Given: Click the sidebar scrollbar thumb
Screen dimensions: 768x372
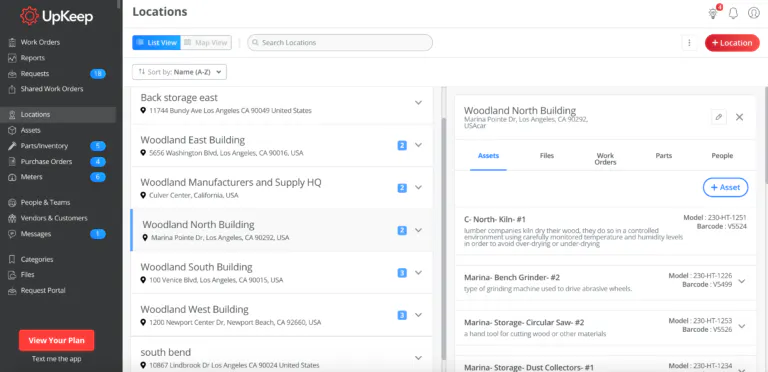Looking at the screenshot, I should [x=119, y=3].
